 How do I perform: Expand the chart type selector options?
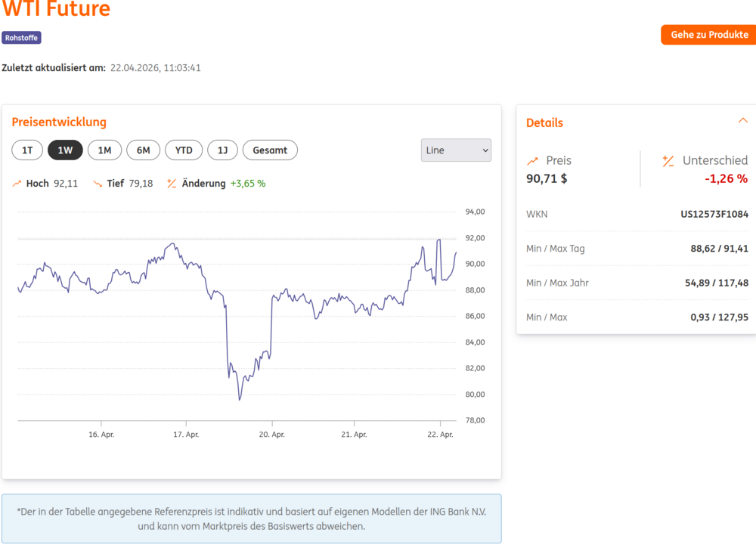pyautogui.click(x=456, y=150)
